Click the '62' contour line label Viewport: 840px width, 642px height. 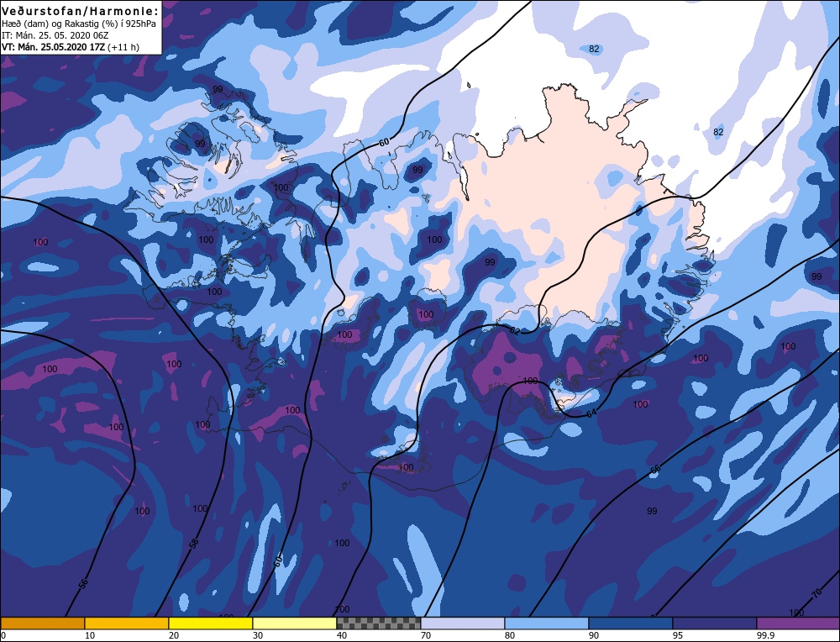515,330
